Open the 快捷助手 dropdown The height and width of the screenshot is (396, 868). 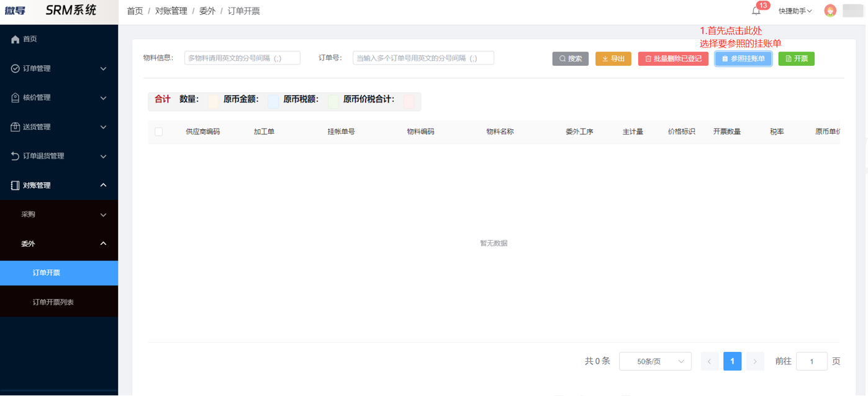coord(795,11)
